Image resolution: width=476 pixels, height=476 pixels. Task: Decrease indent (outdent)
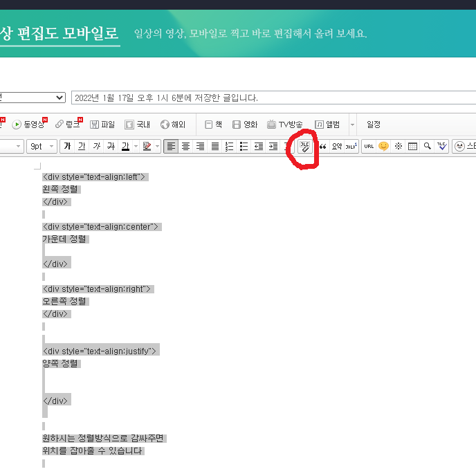point(259,146)
